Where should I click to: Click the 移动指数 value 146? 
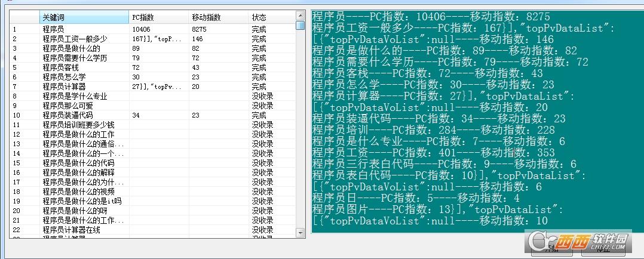pos(197,39)
